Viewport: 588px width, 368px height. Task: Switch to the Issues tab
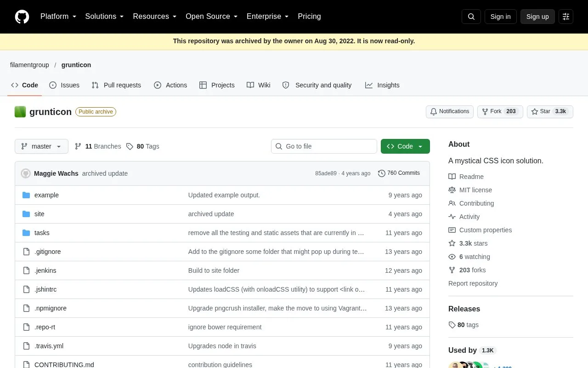[x=64, y=85]
